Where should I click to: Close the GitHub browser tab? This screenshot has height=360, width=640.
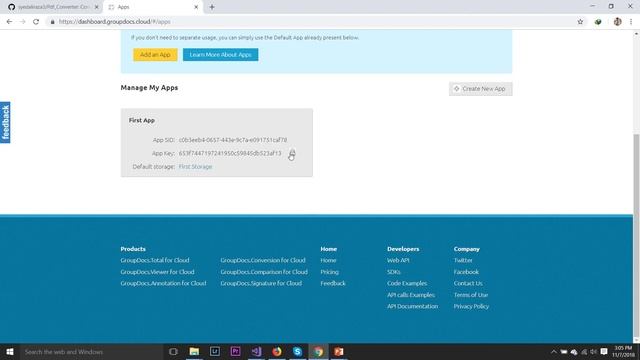pos(97,7)
